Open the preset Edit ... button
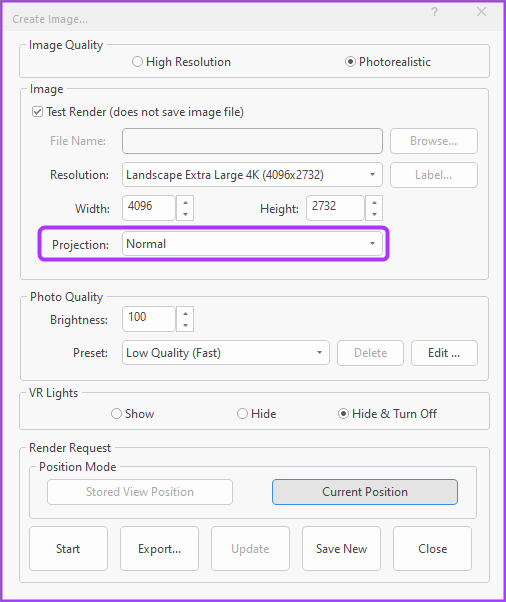 [444, 352]
